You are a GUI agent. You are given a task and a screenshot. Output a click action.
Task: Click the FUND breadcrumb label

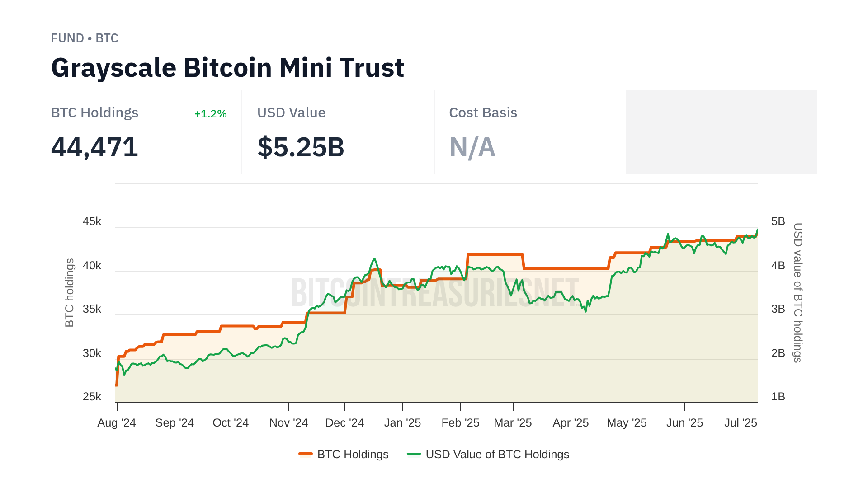tap(67, 38)
